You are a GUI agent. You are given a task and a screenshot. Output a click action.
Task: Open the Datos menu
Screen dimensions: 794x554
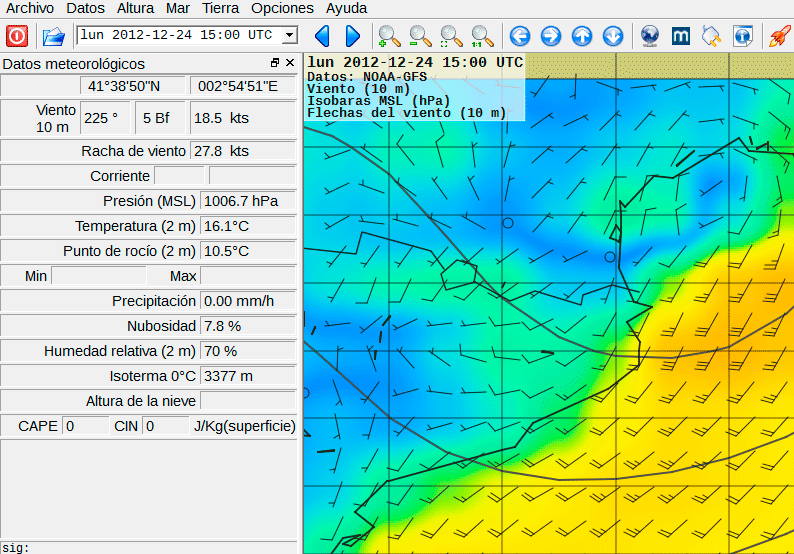pyautogui.click(x=86, y=8)
